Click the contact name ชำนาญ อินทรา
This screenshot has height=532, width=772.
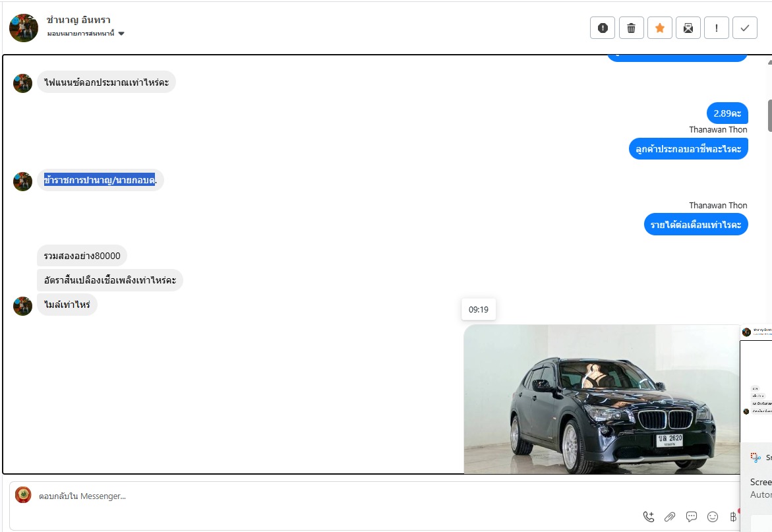[x=78, y=20]
